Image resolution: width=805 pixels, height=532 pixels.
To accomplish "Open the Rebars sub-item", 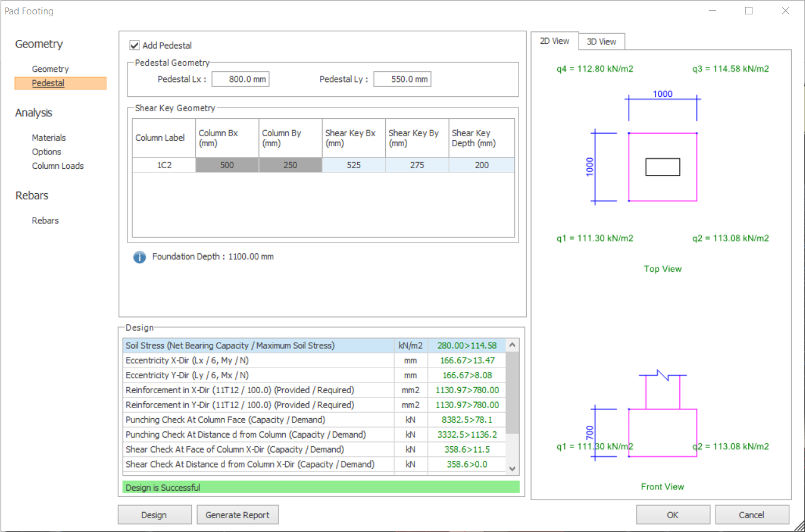I will pos(46,221).
